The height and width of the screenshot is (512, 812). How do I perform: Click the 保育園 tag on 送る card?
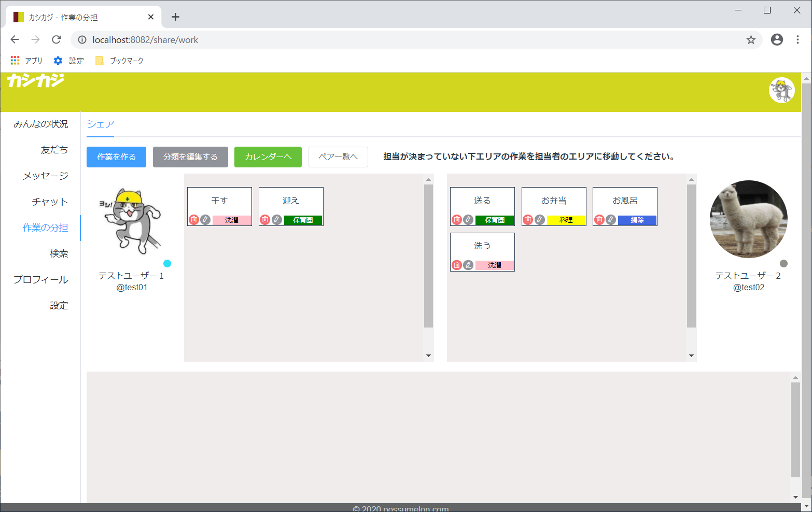tap(495, 220)
